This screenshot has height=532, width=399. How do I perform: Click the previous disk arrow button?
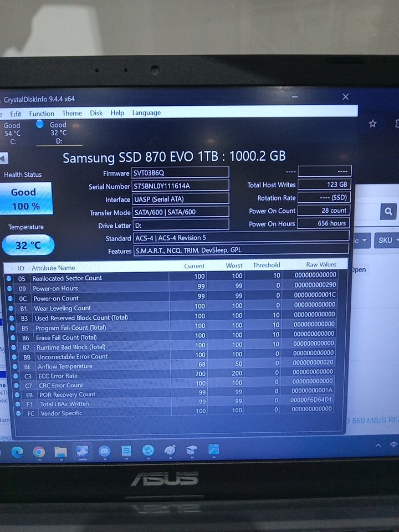(x=4, y=158)
